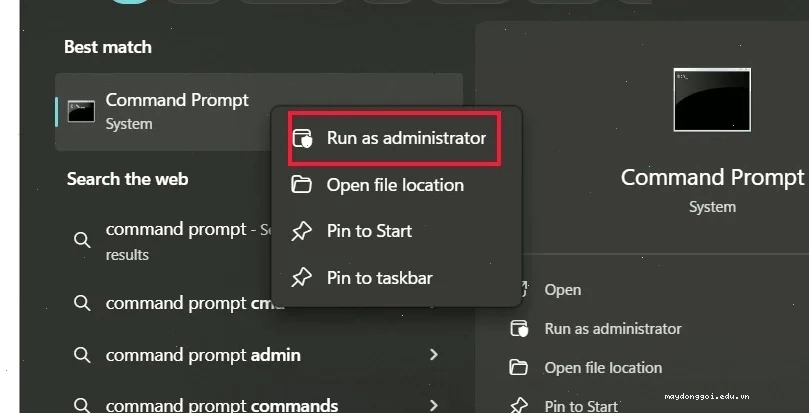Select Pin to taskbar in context menu
This screenshot has height=413, width=809.
tap(396, 278)
